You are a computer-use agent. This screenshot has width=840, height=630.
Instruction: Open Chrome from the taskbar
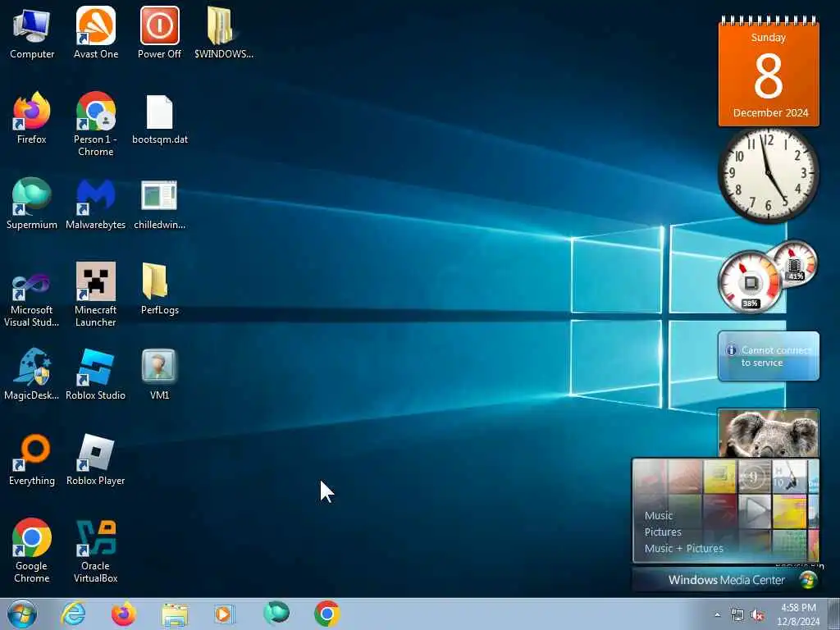[326, 614]
